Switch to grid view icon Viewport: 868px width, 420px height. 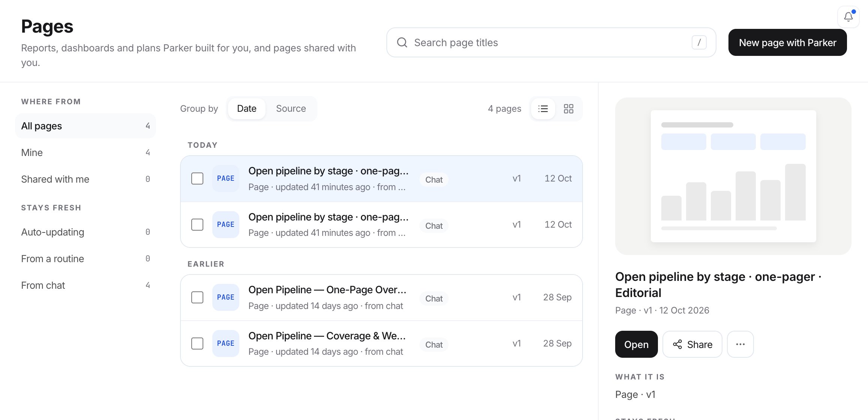coord(569,109)
